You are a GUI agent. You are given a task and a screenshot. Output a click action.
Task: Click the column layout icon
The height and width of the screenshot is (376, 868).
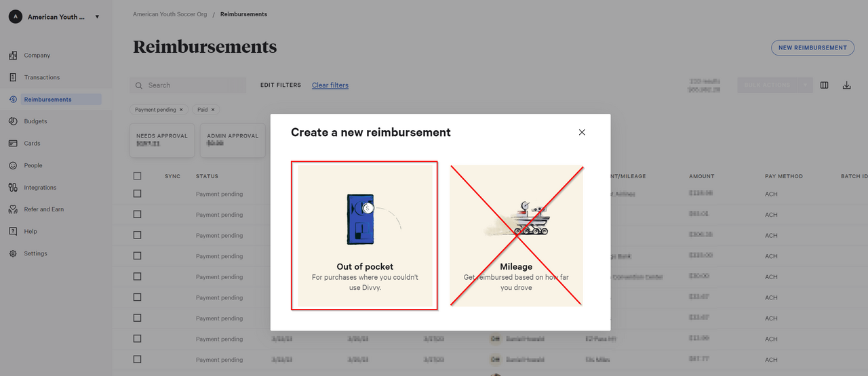click(x=825, y=85)
